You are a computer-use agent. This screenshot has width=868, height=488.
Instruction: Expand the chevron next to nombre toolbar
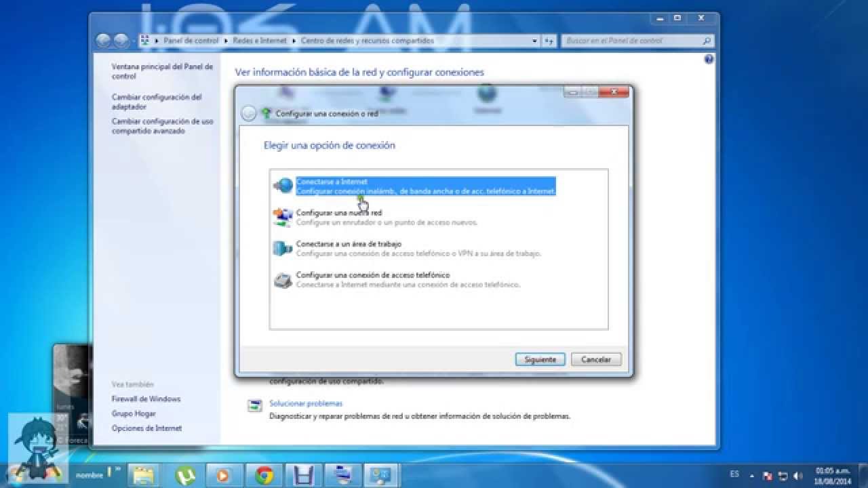(117, 469)
